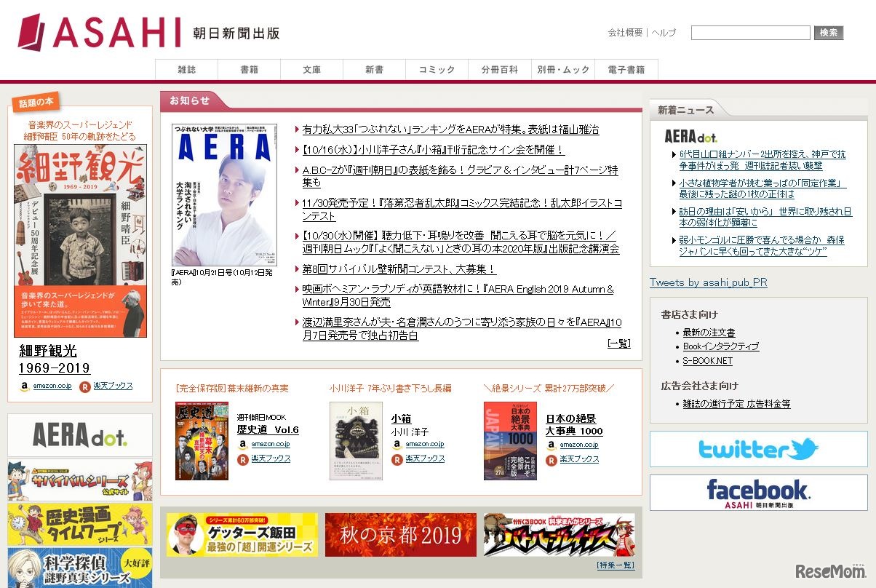The height and width of the screenshot is (588, 876).
Task: Open ボヘミアン・ラプソディ AERA English notice
Action: click(458, 295)
